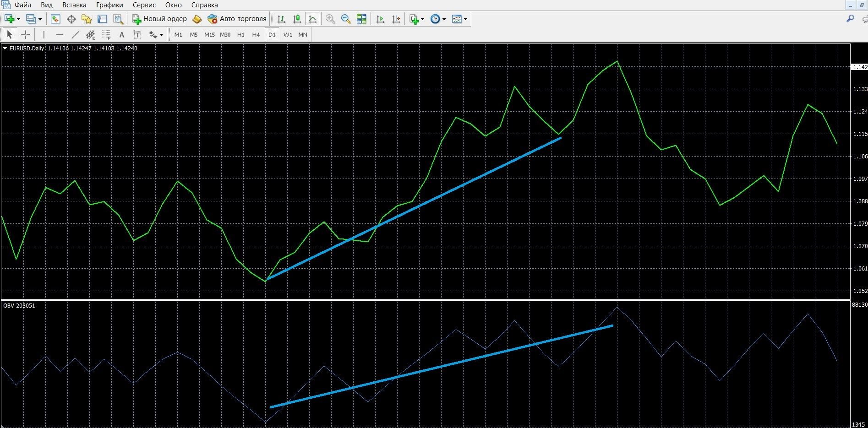
Task: Open the Market Watch panel icon
Action: point(55,19)
